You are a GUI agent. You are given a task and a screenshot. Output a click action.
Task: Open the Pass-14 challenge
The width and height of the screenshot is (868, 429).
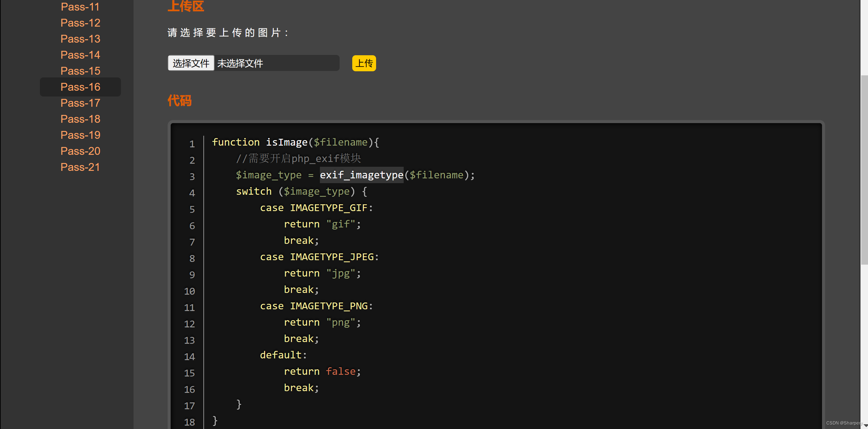[x=80, y=55]
